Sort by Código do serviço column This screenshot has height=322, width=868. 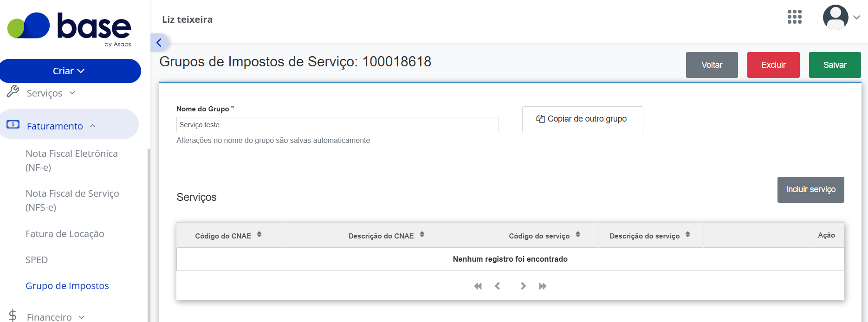[578, 235]
